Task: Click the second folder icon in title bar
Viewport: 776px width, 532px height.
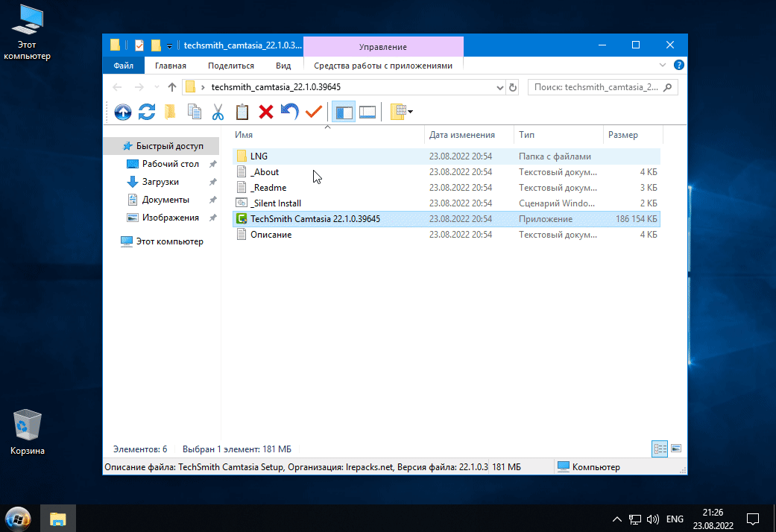Action: 155,45
